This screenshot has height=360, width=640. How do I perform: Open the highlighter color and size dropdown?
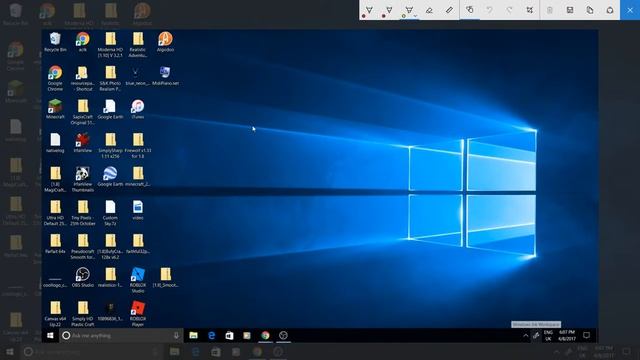416,16
